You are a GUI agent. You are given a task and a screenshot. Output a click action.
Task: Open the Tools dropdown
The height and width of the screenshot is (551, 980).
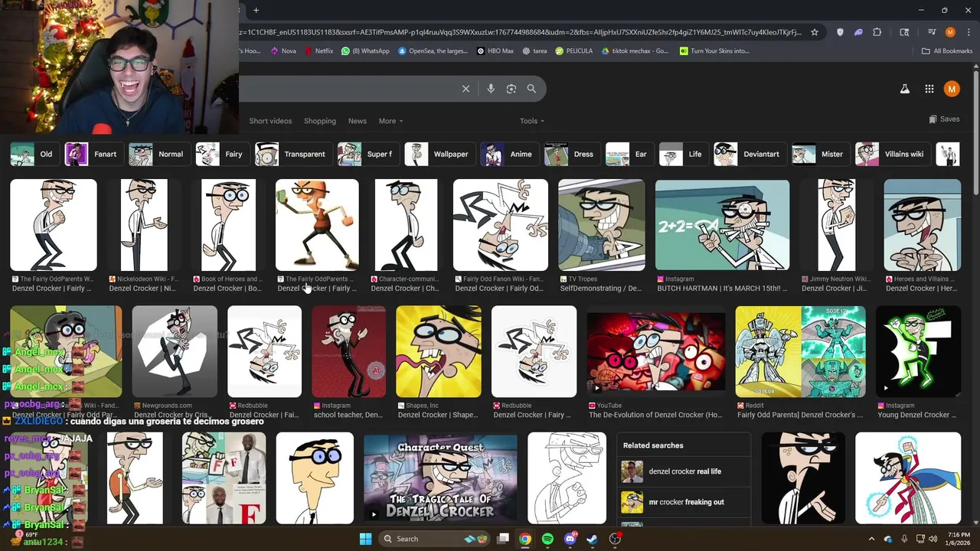pos(532,121)
